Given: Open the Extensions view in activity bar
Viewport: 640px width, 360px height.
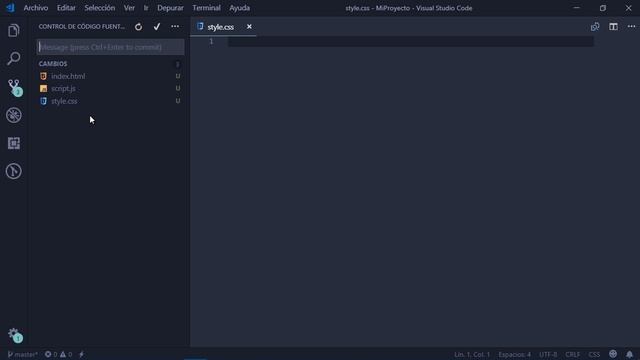Looking at the screenshot, I should pos(13,143).
